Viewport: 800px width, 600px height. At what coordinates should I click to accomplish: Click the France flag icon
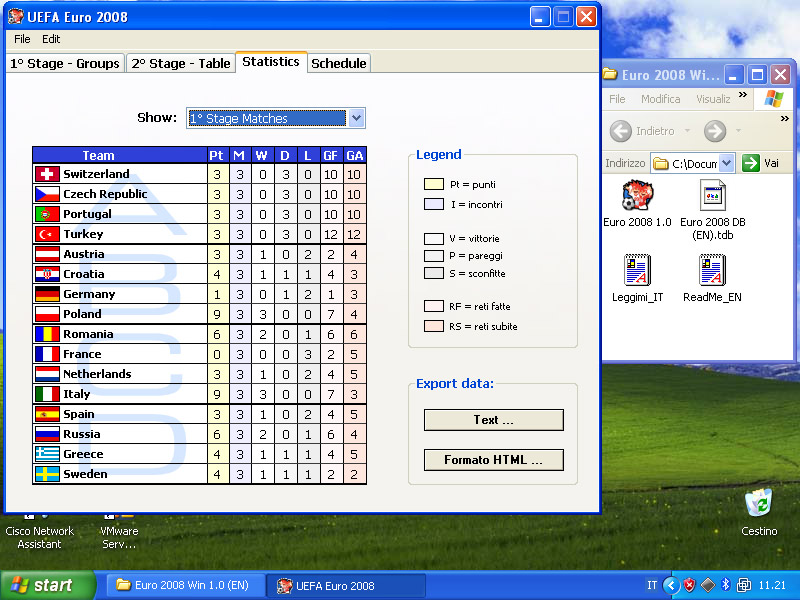click(47, 354)
